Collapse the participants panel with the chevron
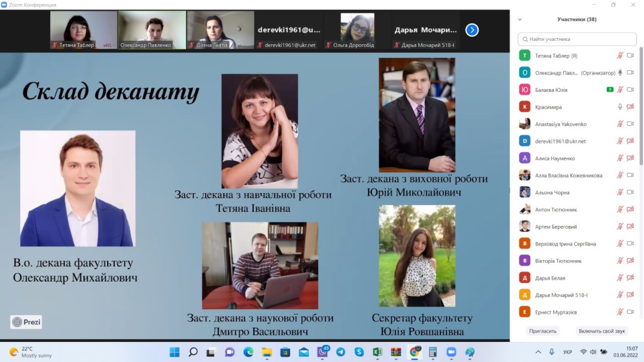 coord(520,20)
